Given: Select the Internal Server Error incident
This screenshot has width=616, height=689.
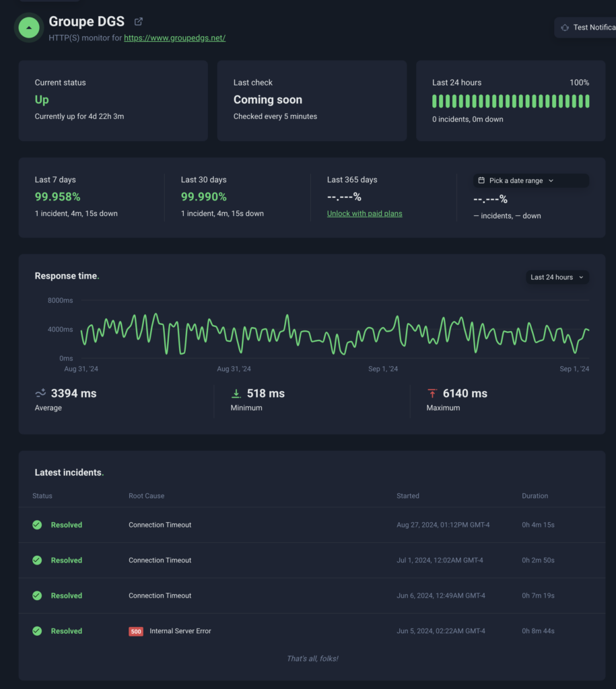Looking at the screenshot, I should (x=180, y=631).
